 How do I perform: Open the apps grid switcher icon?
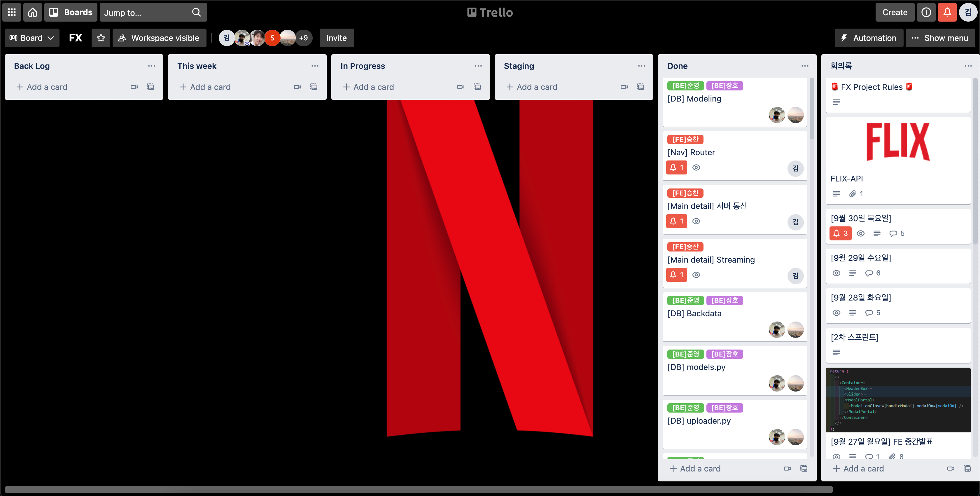click(11, 12)
